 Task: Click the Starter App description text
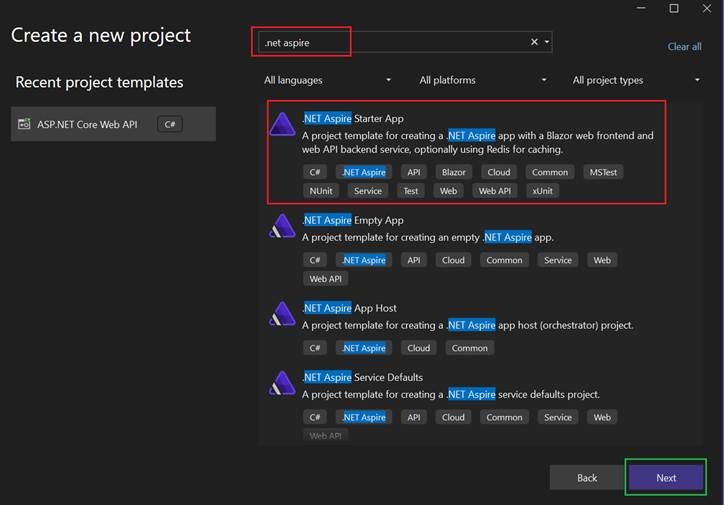(x=478, y=142)
